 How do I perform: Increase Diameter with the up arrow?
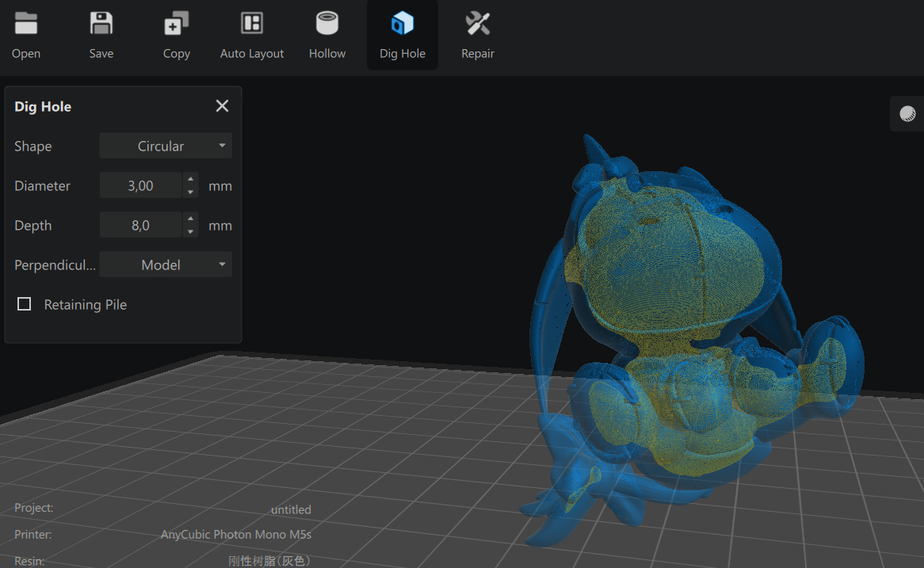coord(190,179)
